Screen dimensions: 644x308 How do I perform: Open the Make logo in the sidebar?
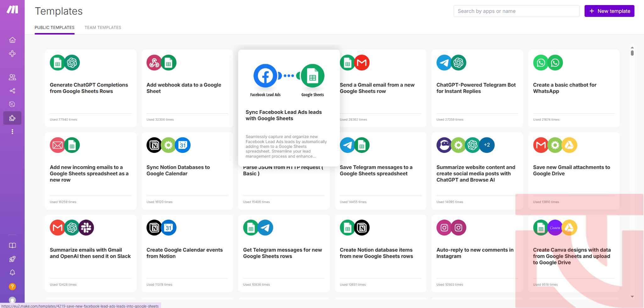[12, 9]
